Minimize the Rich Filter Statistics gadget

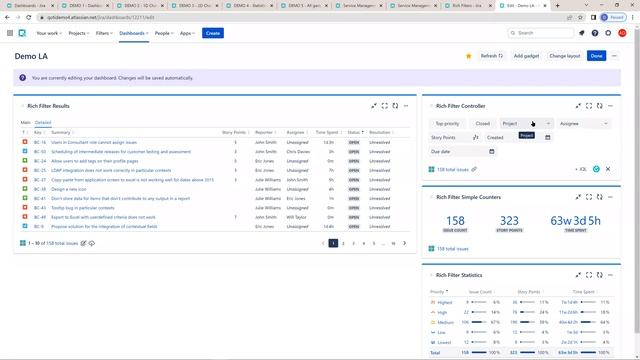(578, 275)
